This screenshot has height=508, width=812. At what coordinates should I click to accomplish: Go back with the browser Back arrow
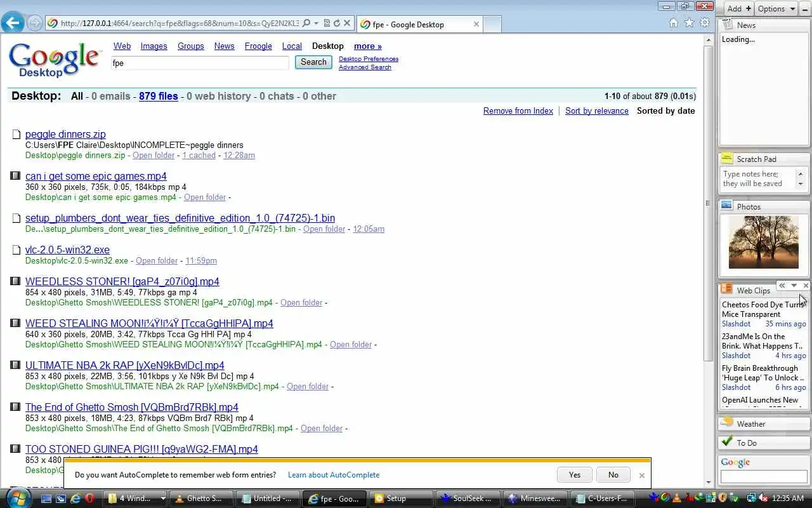click(x=13, y=23)
